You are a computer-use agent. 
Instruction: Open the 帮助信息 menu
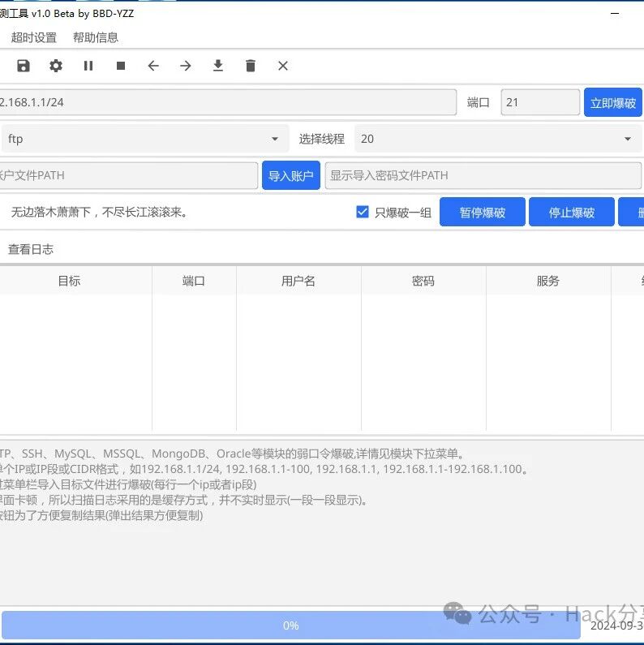tap(96, 38)
